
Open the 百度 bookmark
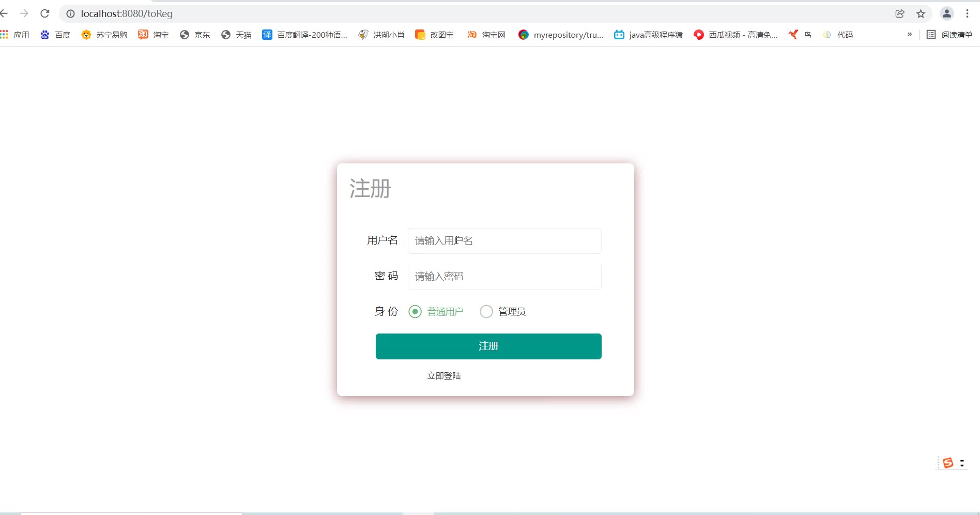coord(55,35)
